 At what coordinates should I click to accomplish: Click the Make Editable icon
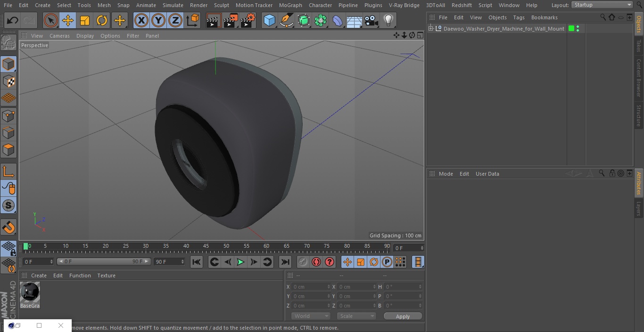pyautogui.click(x=8, y=43)
